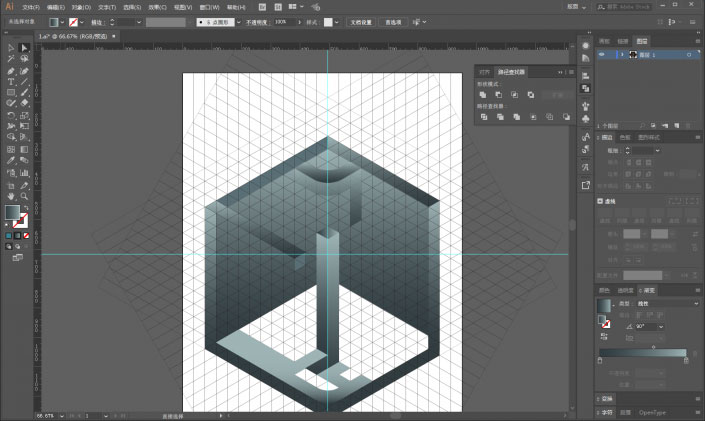Select the Paintbrush tool
The image size is (705, 421).
point(24,93)
